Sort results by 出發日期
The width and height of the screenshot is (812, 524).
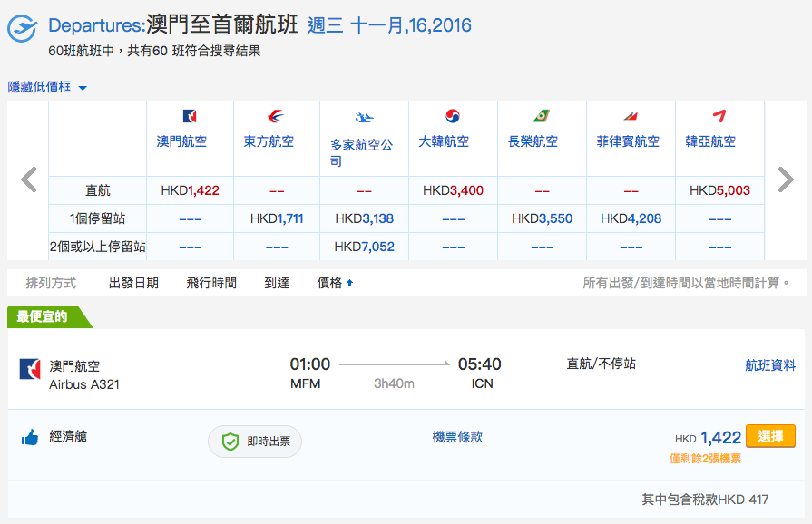pyautogui.click(x=133, y=283)
